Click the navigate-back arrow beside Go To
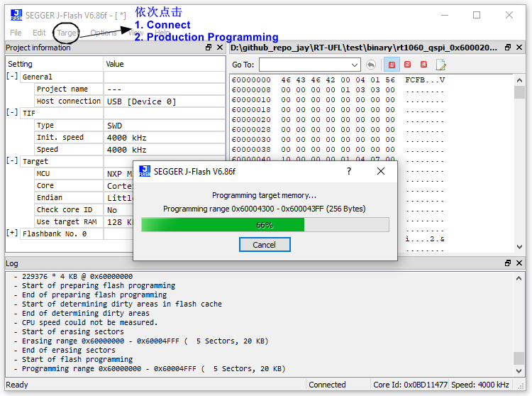 [x=371, y=65]
